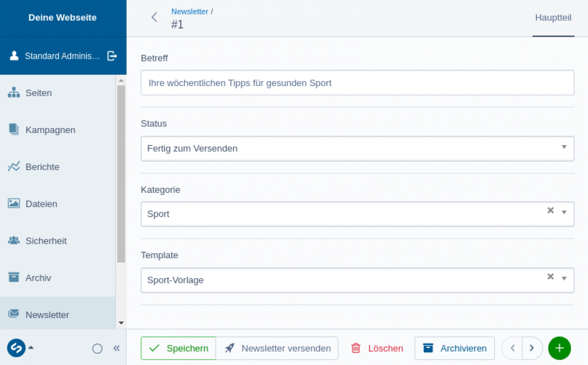The width and height of the screenshot is (588, 365).
Task: Click the Archiv box icon
Action: coord(14,277)
